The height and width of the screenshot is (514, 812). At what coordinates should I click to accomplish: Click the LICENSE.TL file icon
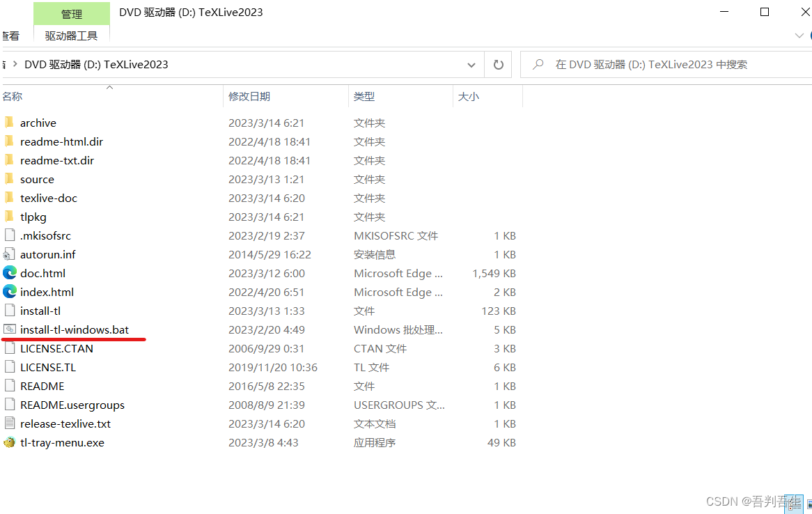[x=10, y=367]
